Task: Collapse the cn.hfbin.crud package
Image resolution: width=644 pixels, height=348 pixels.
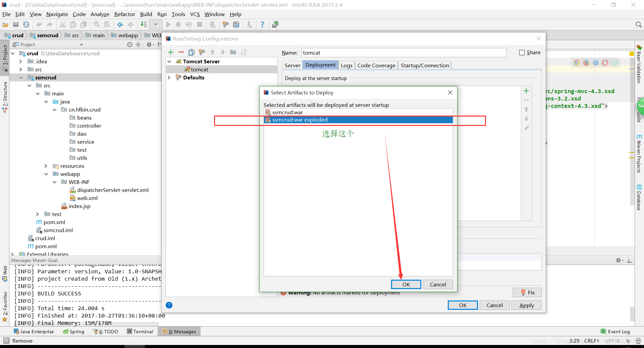Action: coord(54,110)
